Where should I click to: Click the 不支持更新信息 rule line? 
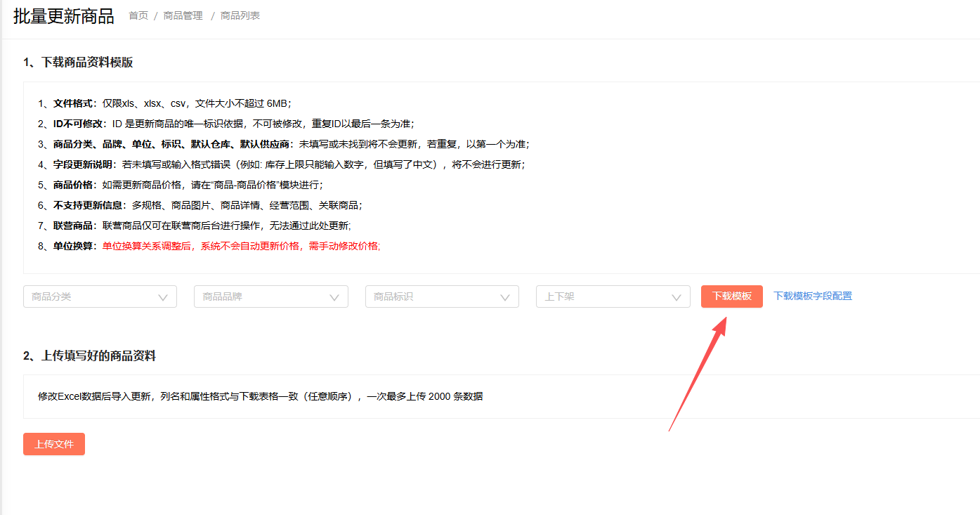pyautogui.click(x=200, y=205)
